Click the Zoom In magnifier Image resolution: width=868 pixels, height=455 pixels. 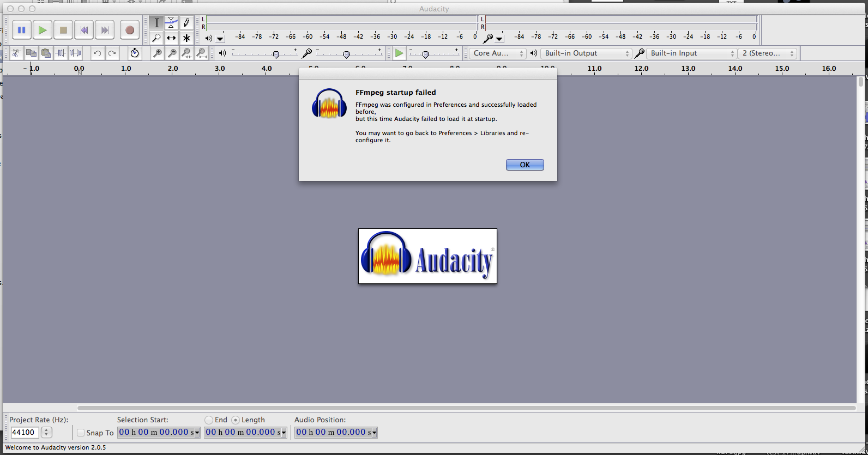pyautogui.click(x=157, y=53)
